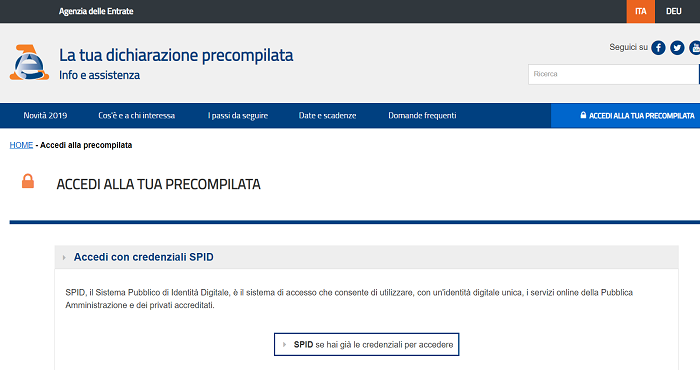Viewport: 700px width, 370px height.
Task: Click the arrow inside the SPID button
Action: [x=284, y=345]
